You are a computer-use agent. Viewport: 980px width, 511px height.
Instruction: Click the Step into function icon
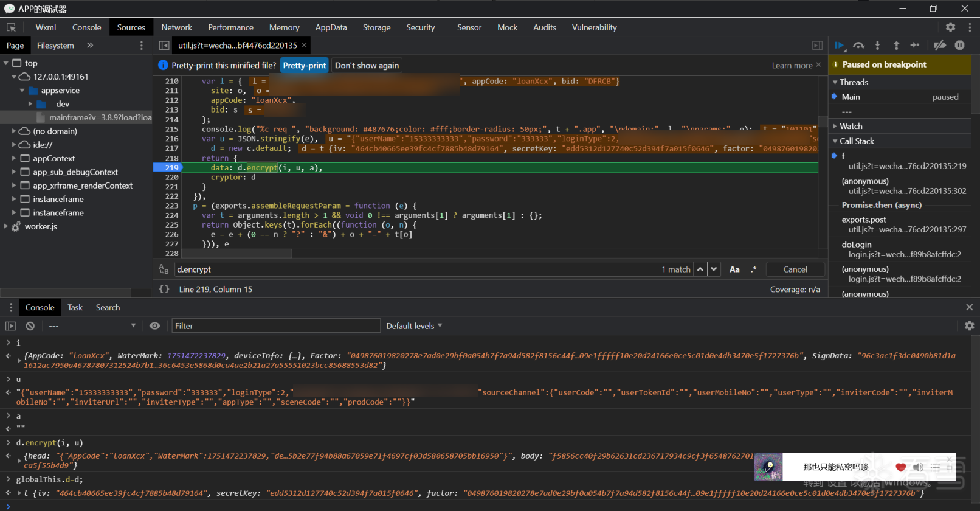tap(877, 46)
